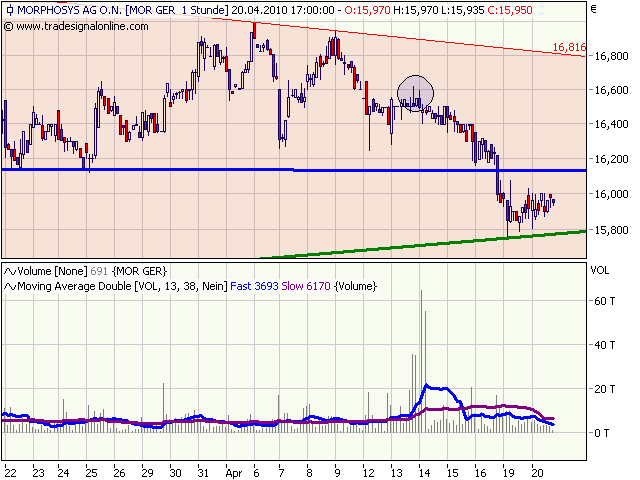Click the blue fast average peak on volume chart
640x480 pixels.
click(x=427, y=385)
